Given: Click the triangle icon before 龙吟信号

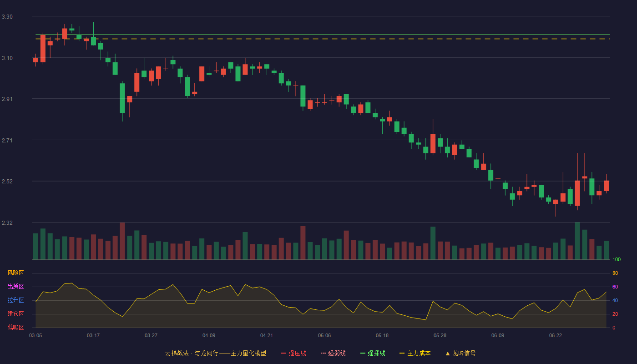Looking at the screenshot, I should pyautogui.click(x=447, y=353).
